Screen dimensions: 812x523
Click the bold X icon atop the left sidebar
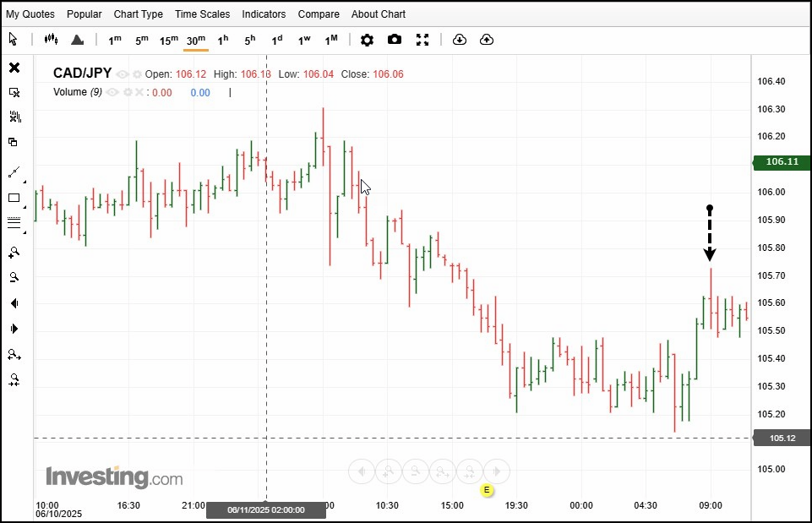coord(14,68)
